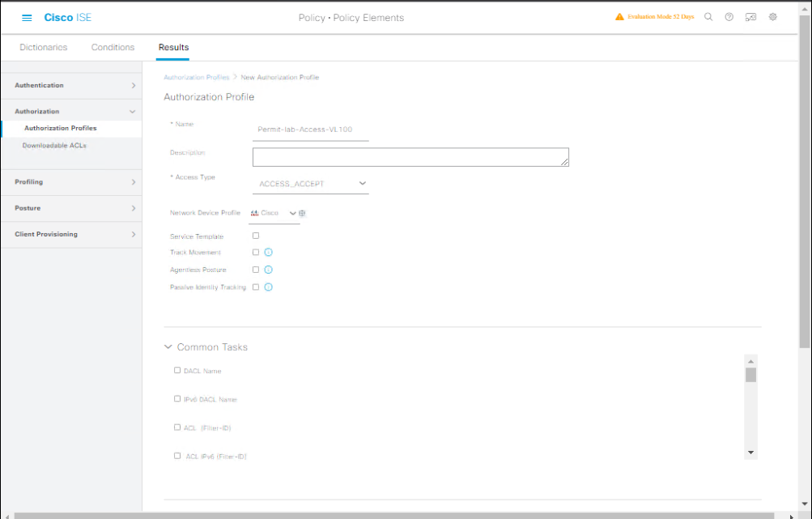Enable the Track Movement checkbox

(256, 253)
